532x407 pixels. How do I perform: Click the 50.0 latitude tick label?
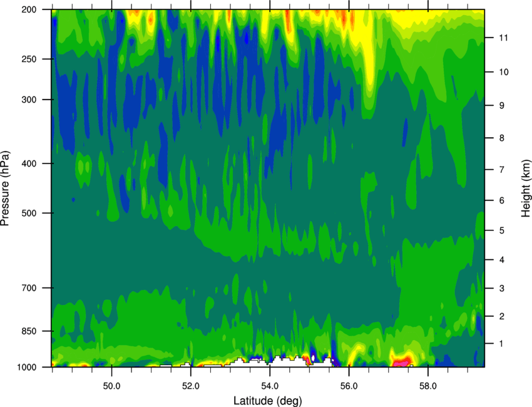click(111, 386)
